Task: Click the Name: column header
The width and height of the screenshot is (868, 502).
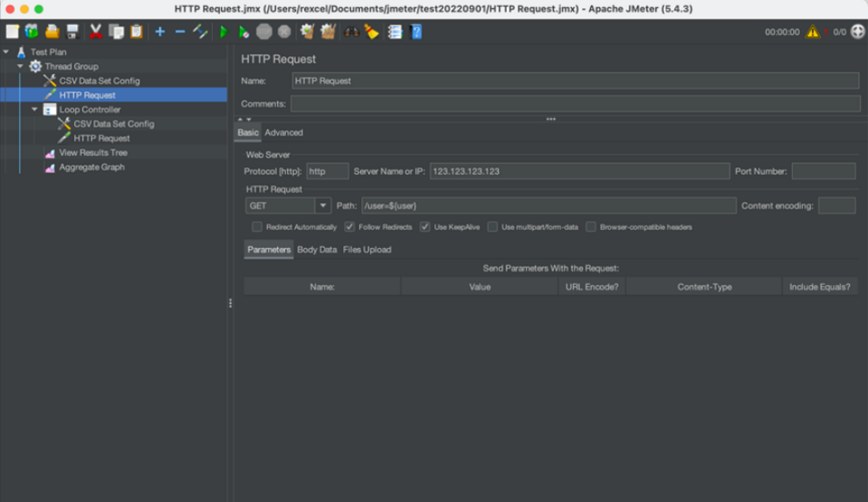Action: (322, 287)
